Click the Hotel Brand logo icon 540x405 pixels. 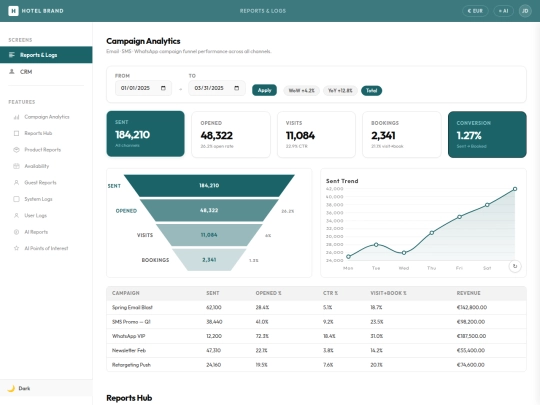pyautogui.click(x=13, y=11)
